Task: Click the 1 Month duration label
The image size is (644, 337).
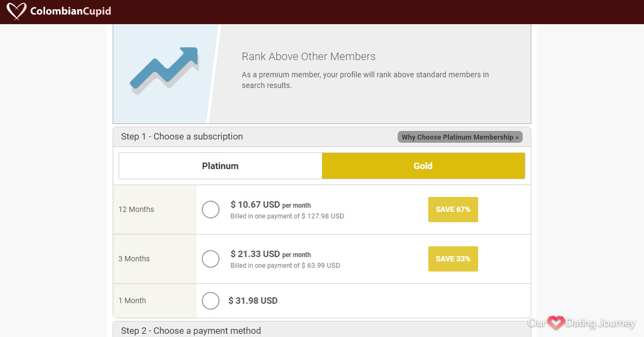Action: tap(132, 301)
